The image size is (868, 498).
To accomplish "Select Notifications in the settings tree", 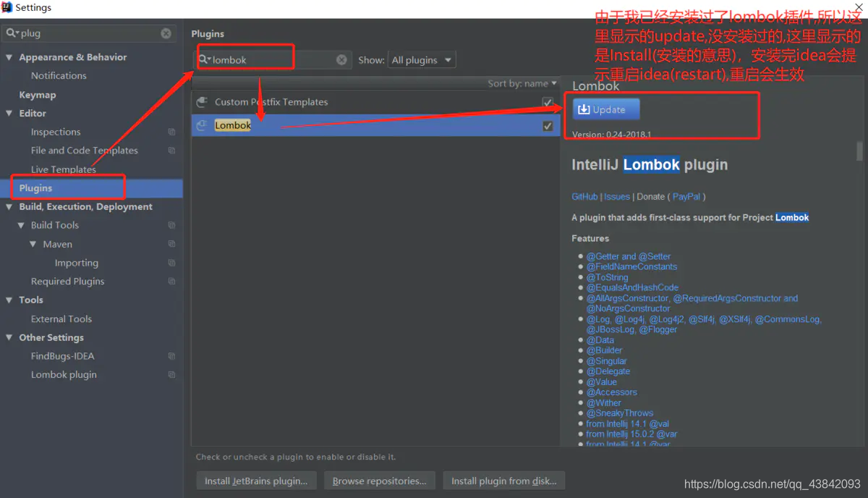I will (x=59, y=75).
